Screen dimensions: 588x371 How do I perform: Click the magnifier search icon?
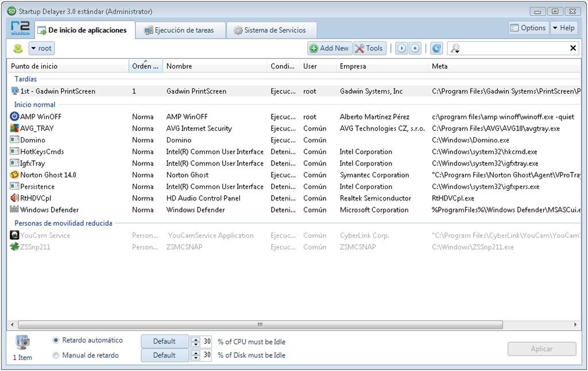pos(455,48)
